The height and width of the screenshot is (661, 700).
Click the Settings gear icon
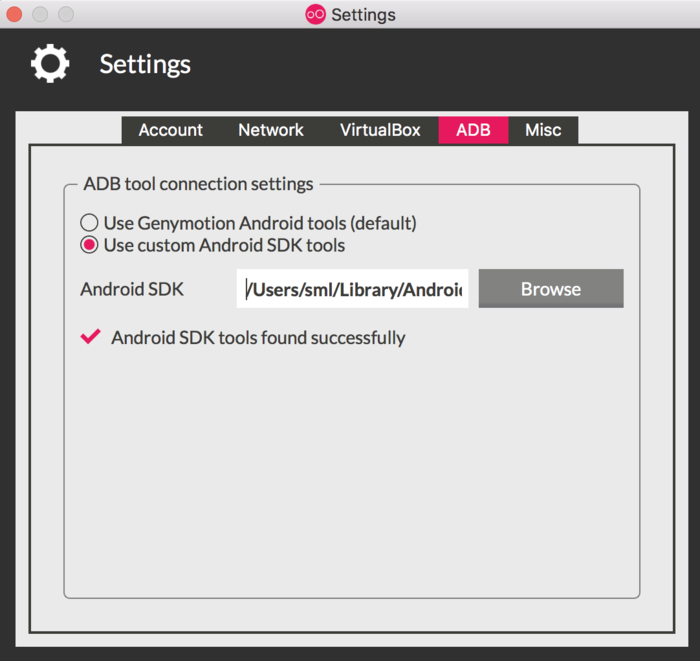[50, 63]
